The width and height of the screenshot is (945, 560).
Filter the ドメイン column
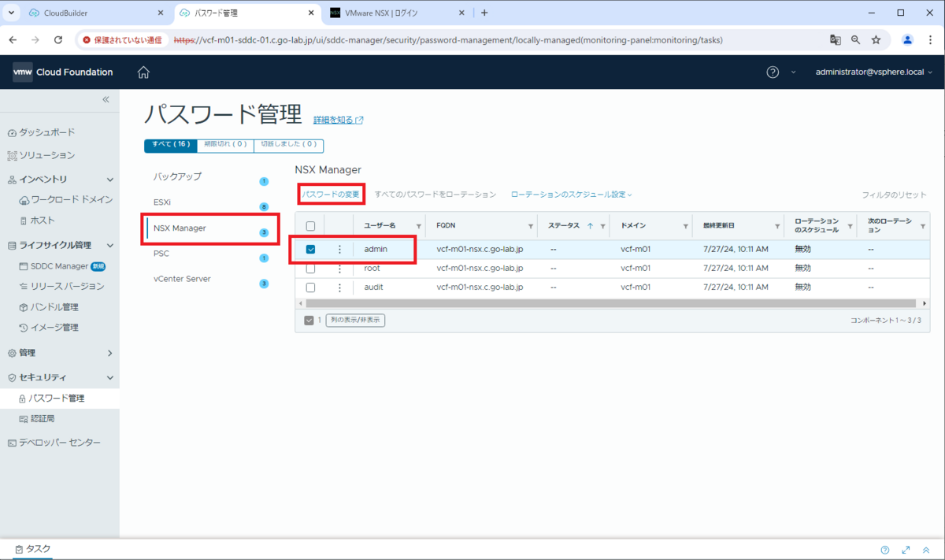coord(686,226)
